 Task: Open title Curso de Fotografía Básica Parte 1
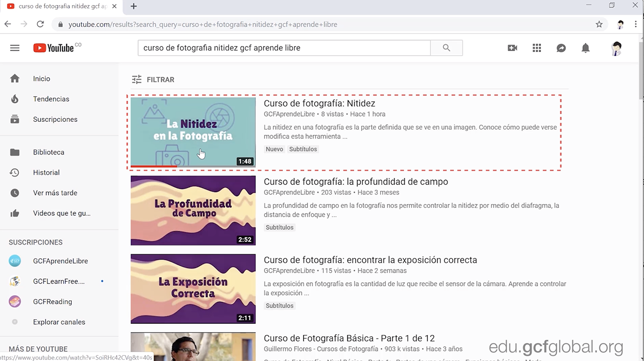tap(349, 338)
